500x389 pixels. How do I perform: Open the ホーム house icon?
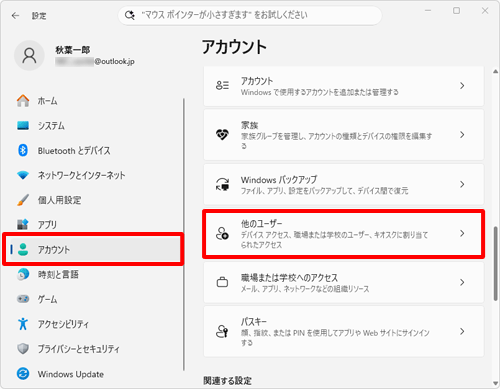pyautogui.click(x=23, y=101)
